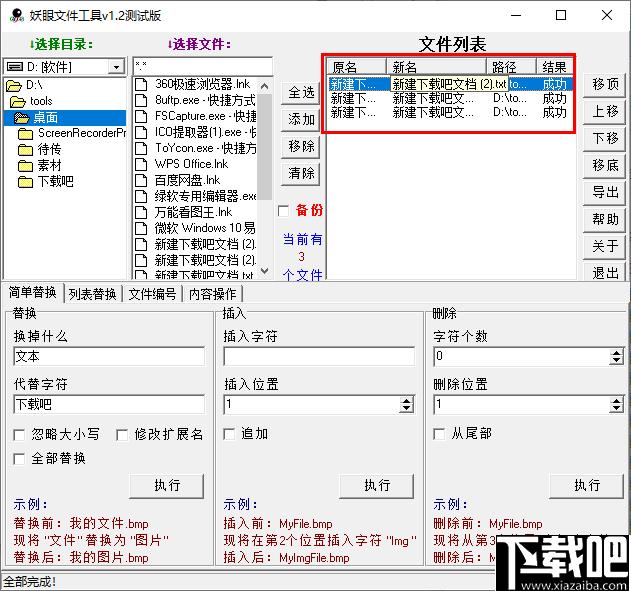Switch to the 内容操作 tab
631x591 pixels.
(212, 294)
